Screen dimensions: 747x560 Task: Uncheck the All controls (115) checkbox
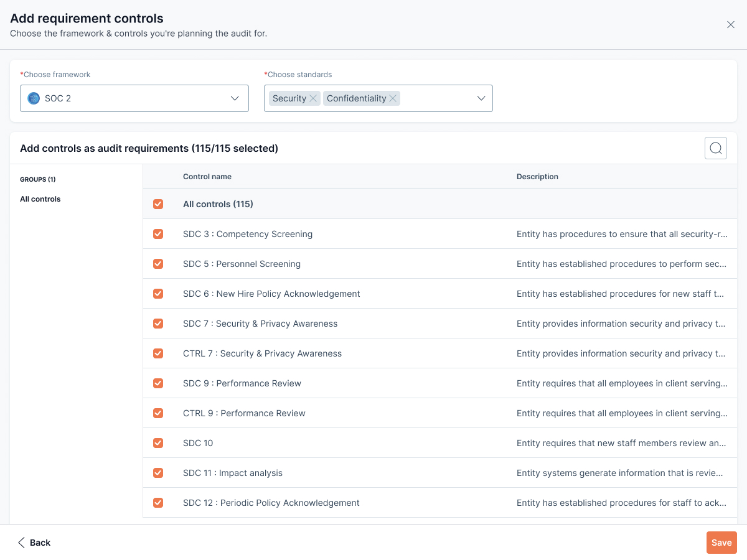[x=158, y=204]
